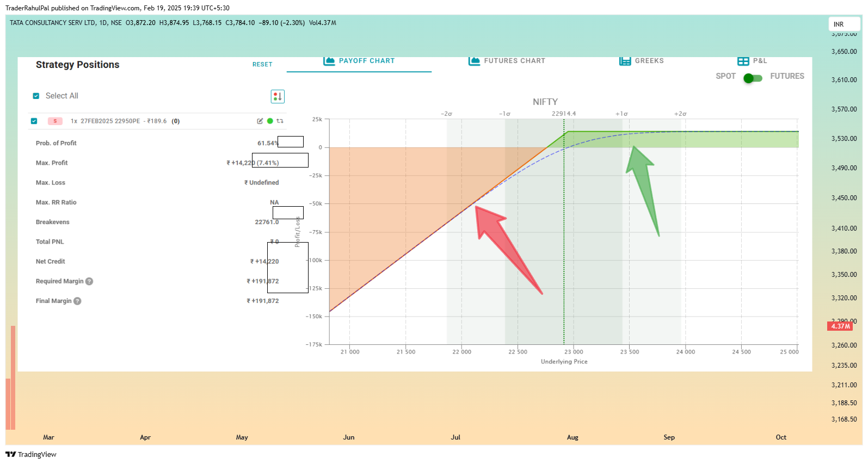Toggle the Spot/Futures switch
The width and height of the screenshot is (868, 464).
[x=753, y=78]
